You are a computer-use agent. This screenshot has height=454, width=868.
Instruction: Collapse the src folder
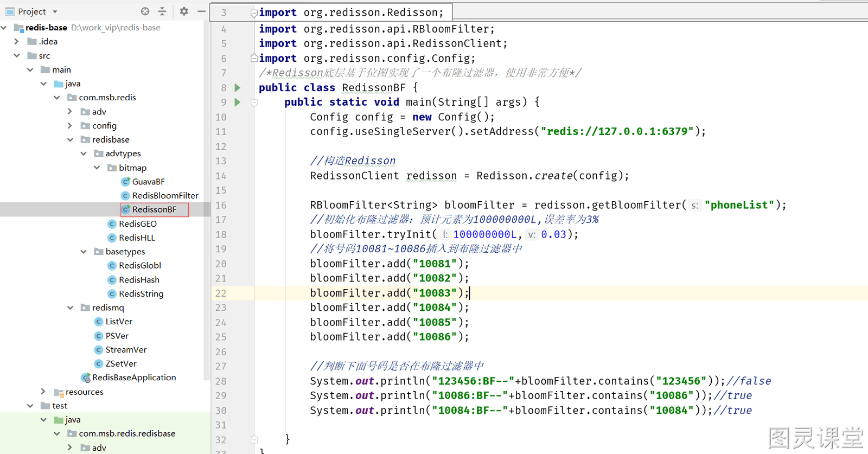(17, 55)
